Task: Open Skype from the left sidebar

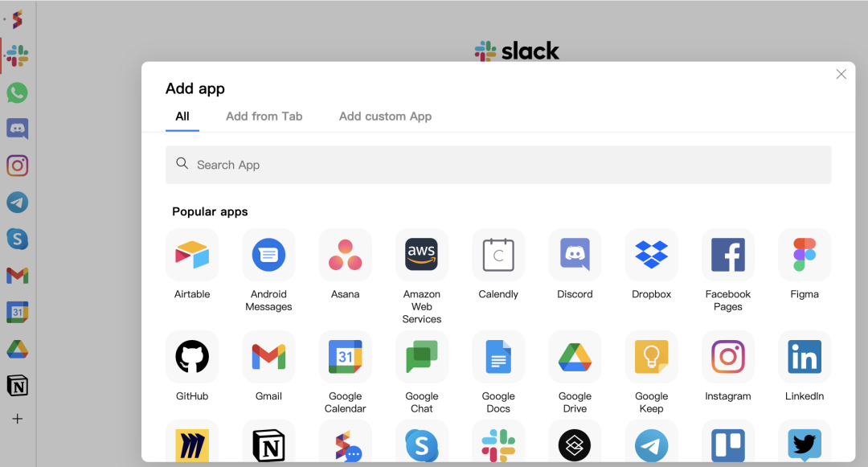Action: coord(17,239)
